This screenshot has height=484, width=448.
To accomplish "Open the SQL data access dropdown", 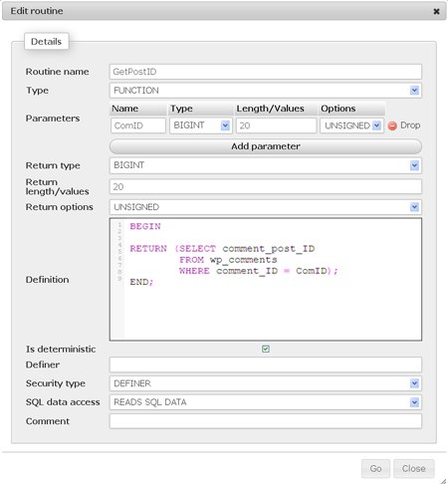I will [266, 402].
